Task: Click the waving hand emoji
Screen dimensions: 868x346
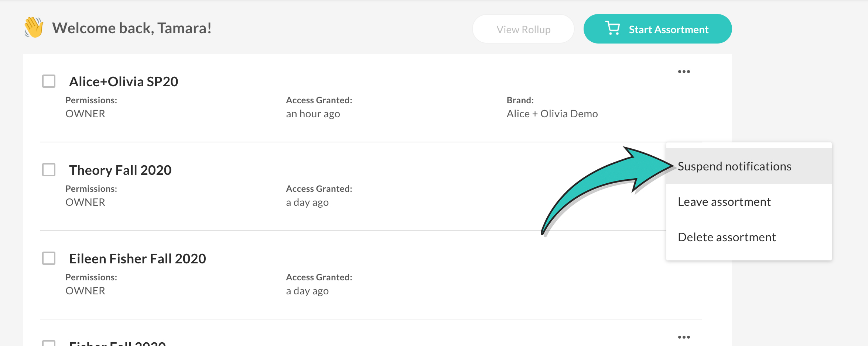Action: [x=34, y=27]
